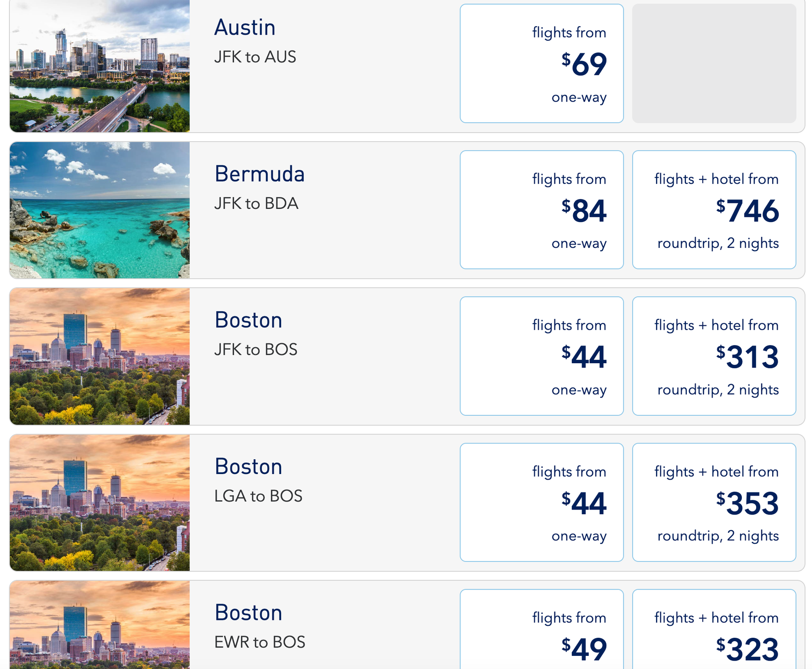Open the Boston JFK destination link
812x669 pixels.
click(248, 320)
